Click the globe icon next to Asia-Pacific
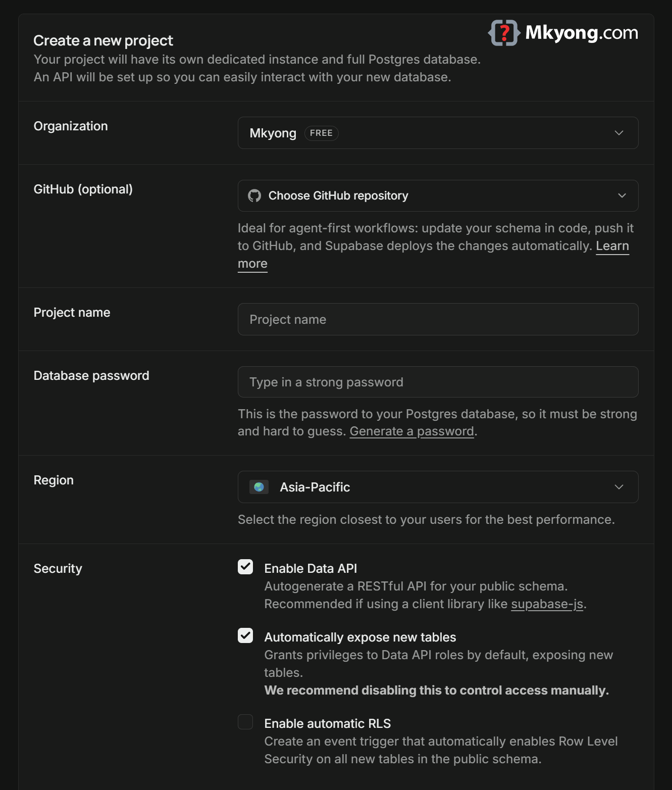The image size is (672, 790). pyautogui.click(x=259, y=487)
